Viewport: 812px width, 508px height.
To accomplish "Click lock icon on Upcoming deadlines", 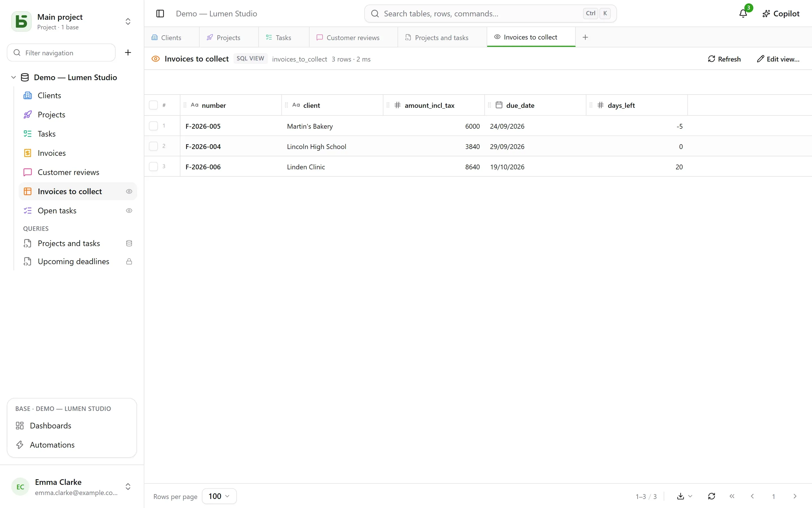I will click(x=129, y=261).
